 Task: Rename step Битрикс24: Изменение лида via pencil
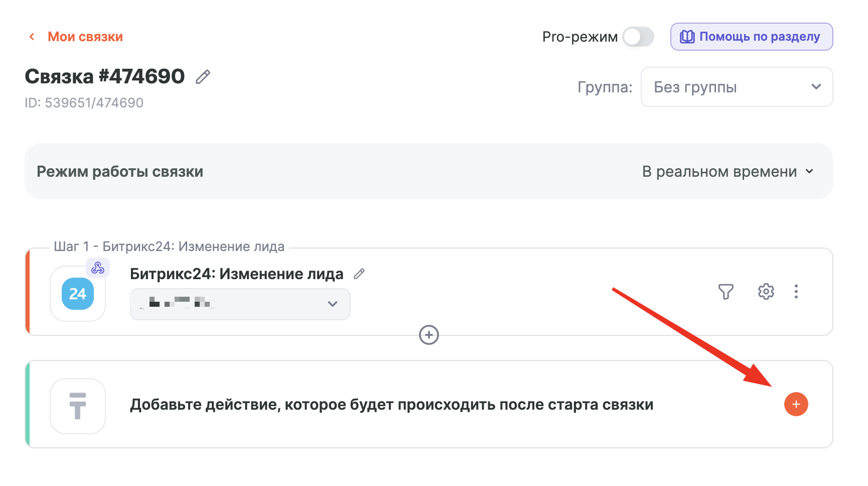(359, 274)
